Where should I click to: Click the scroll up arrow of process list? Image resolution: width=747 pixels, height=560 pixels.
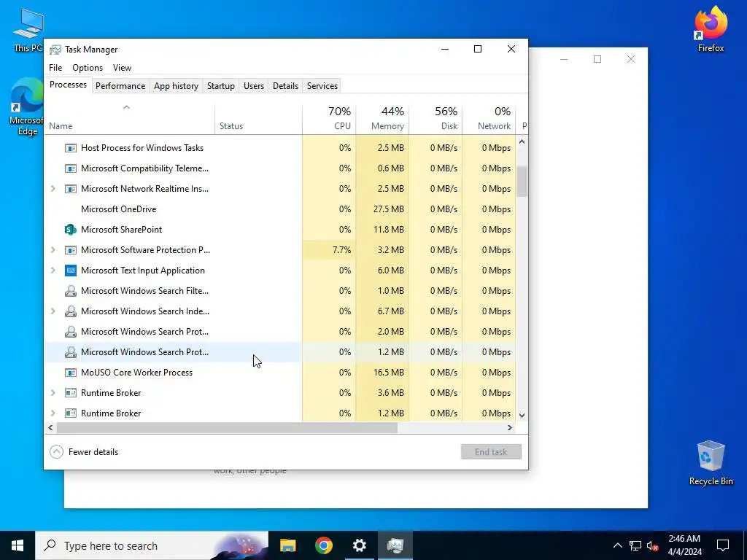pos(522,141)
